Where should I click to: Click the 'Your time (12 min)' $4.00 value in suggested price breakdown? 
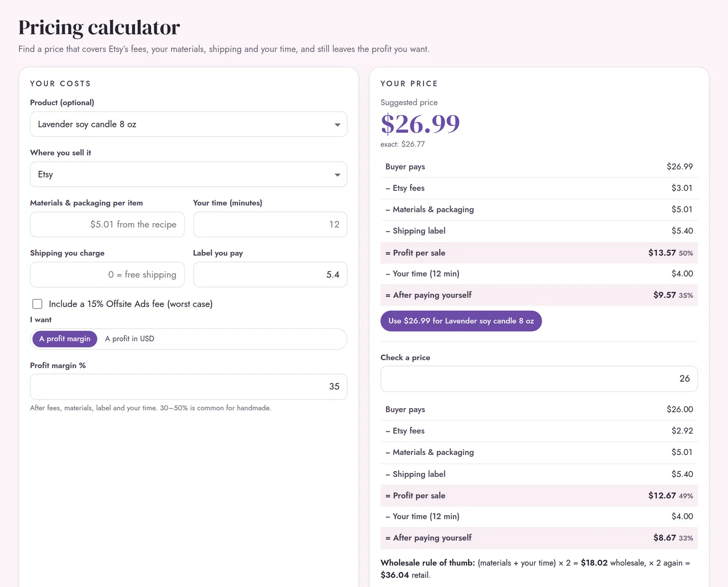tap(682, 273)
